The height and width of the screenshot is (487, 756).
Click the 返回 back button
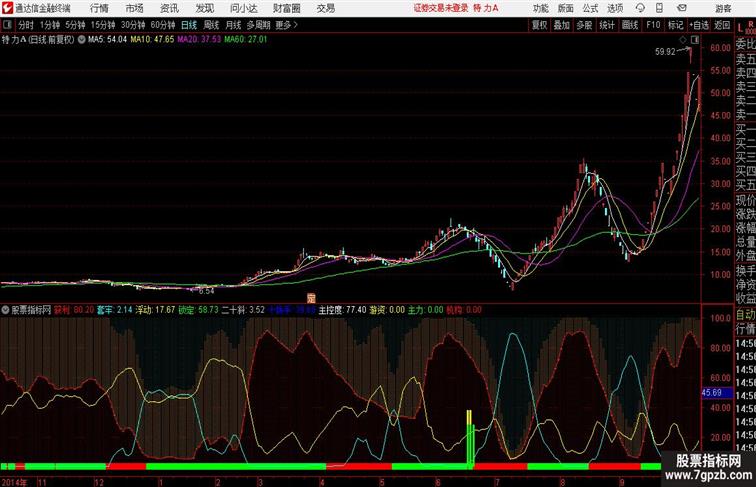click(722, 25)
